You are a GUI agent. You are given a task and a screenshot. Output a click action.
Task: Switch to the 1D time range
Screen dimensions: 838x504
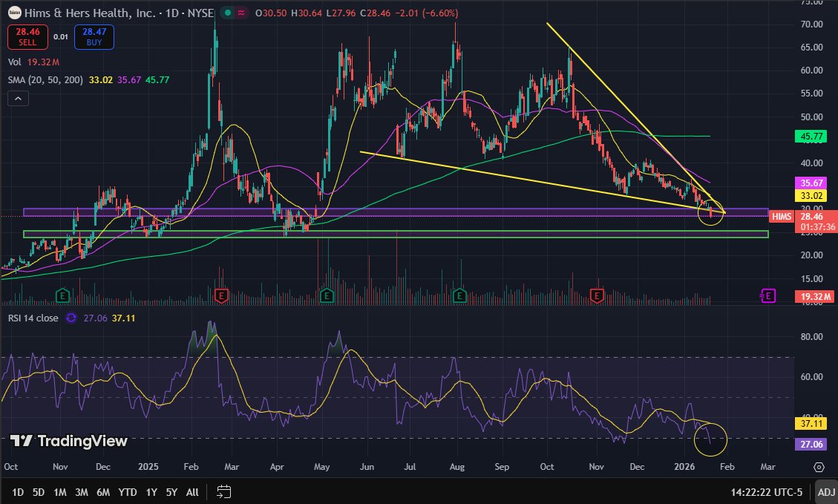[x=18, y=491]
